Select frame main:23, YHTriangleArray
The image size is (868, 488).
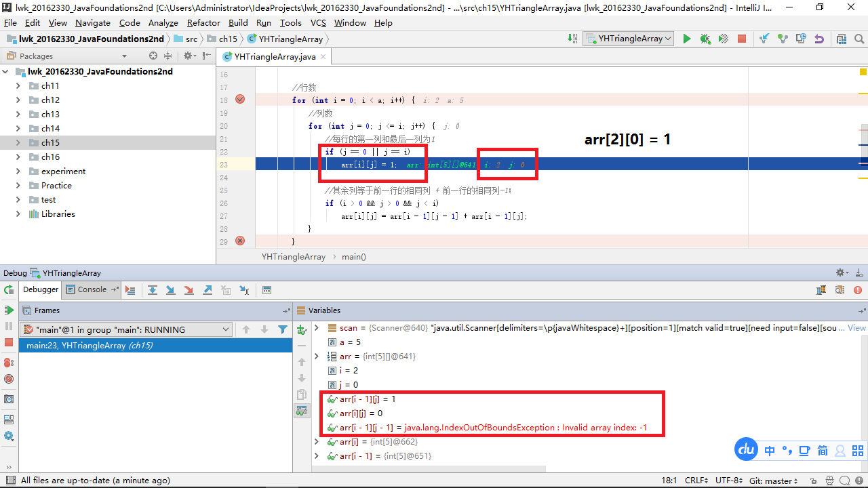(155, 345)
